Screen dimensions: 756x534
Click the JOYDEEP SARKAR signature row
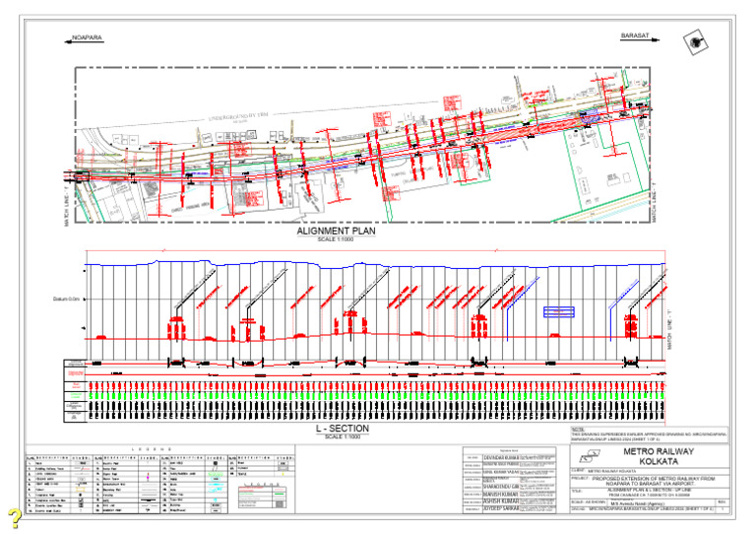510,509
